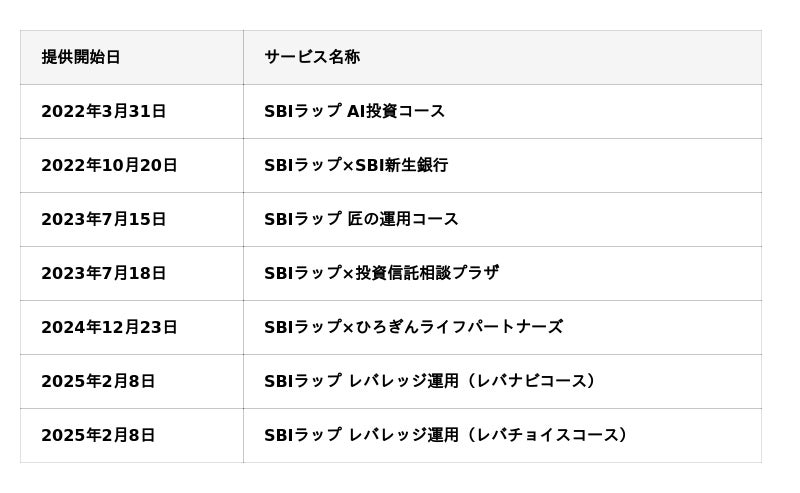
Task: Select the SBIラップ×投資信託相談プラザ cell
Action: pos(381,273)
